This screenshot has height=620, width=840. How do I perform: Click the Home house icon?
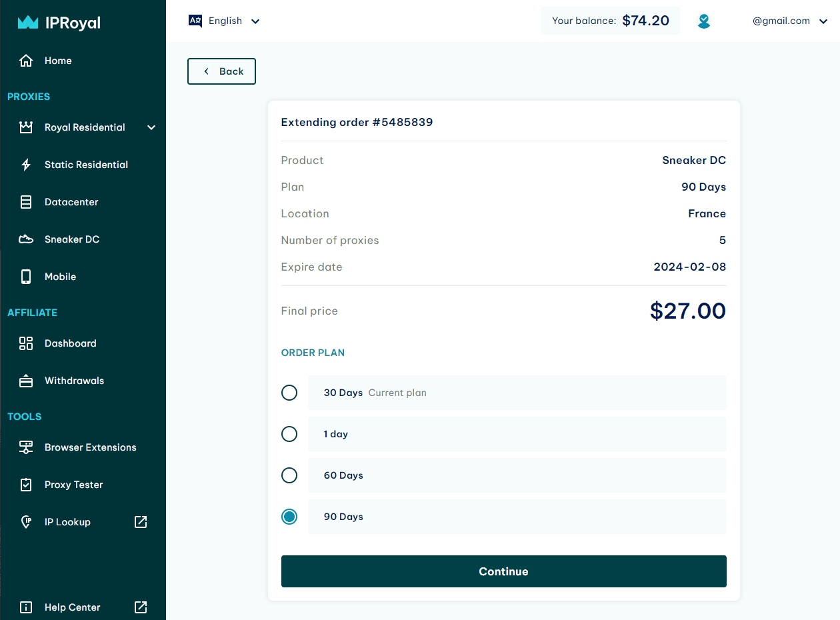[26, 61]
